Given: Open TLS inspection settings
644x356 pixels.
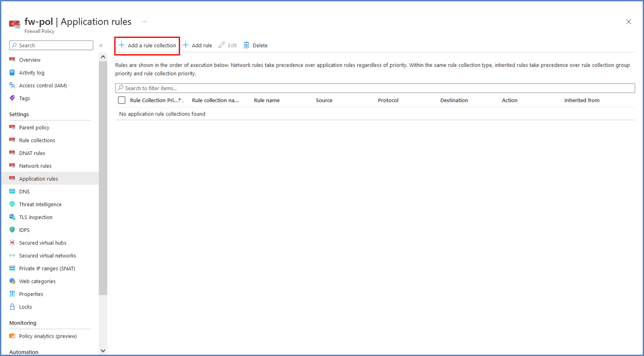Looking at the screenshot, I should pos(36,217).
